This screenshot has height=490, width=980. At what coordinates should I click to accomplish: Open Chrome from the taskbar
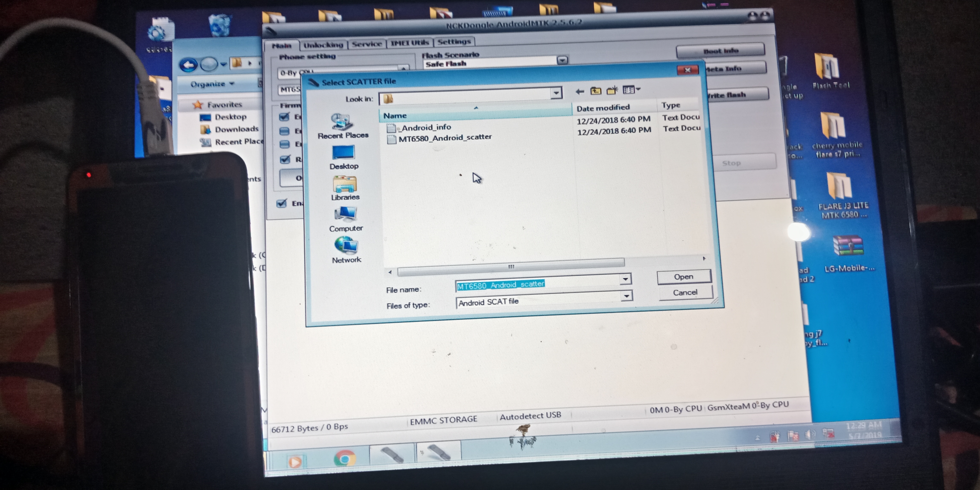click(344, 459)
